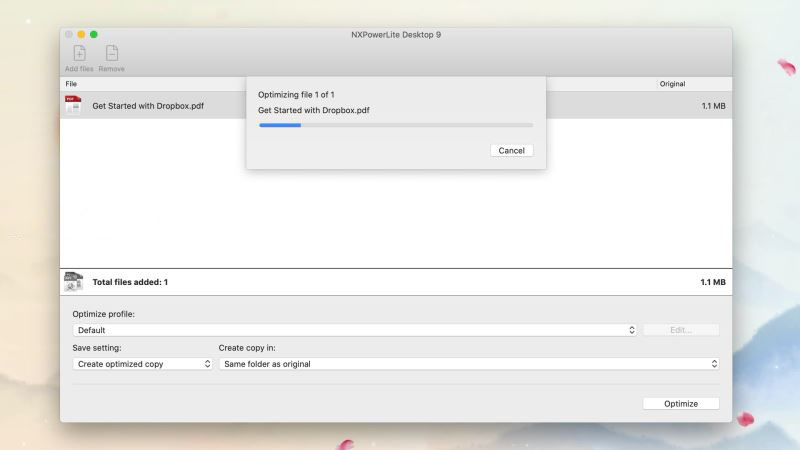Click the Total files added: 1 text
Screen dimensions: 800x450
pyautogui.click(x=130, y=282)
